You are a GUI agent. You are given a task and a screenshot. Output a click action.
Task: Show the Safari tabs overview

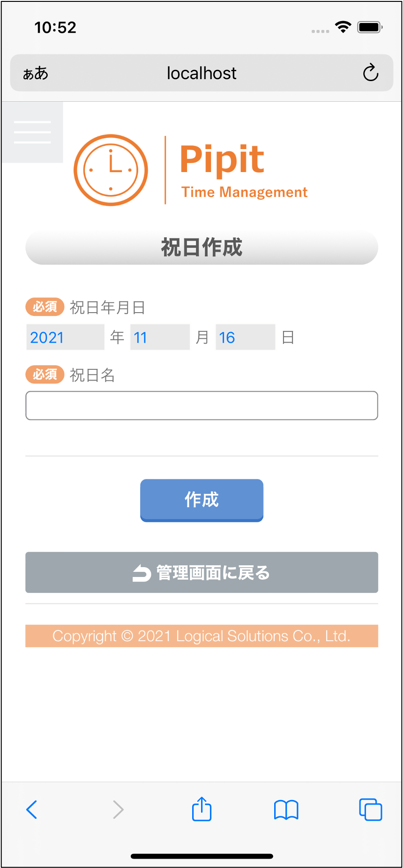point(370,809)
